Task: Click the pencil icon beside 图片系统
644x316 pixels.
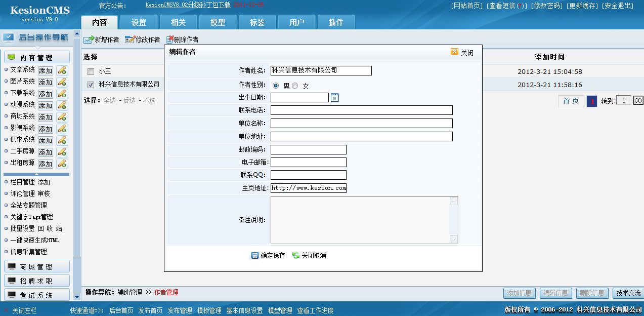Action: coord(62,82)
